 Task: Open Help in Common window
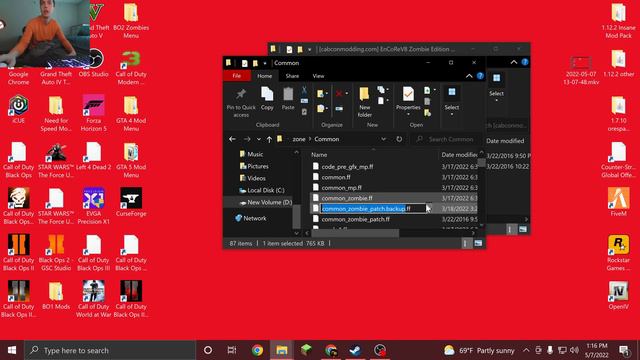tap(480, 76)
